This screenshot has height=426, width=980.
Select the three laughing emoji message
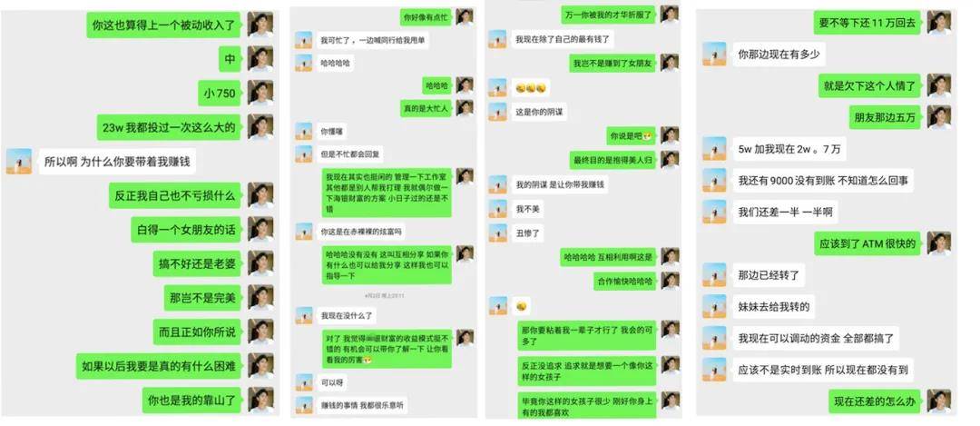(531, 88)
